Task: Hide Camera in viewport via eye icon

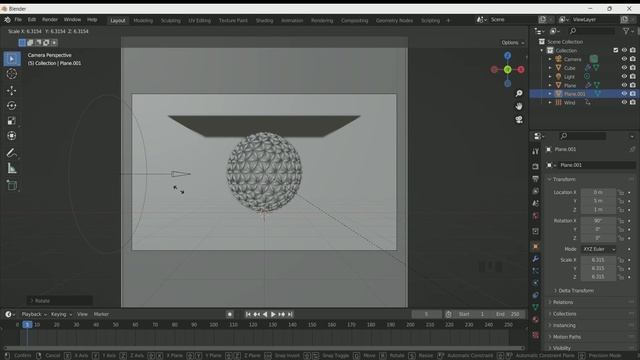Action: [x=624, y=59]
